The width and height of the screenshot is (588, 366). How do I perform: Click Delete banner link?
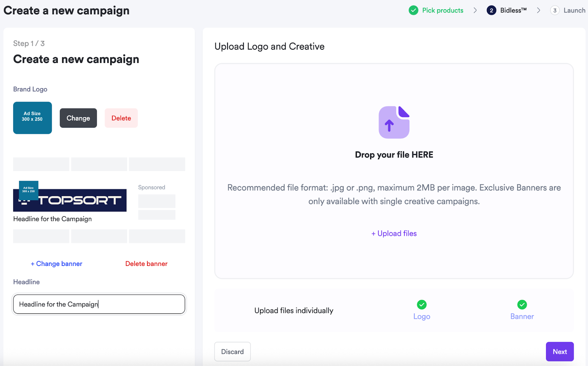pyautogui.click(x=146, y=264)
